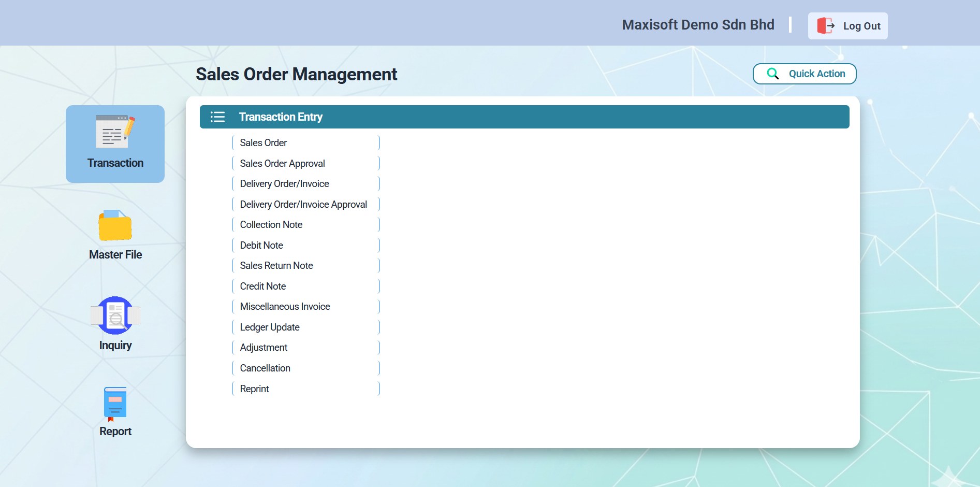The width and height of the screenshot is (980, 487).
Task: Select Delivery Order/Invoice menu item
Action: click(x=305, y=183)
